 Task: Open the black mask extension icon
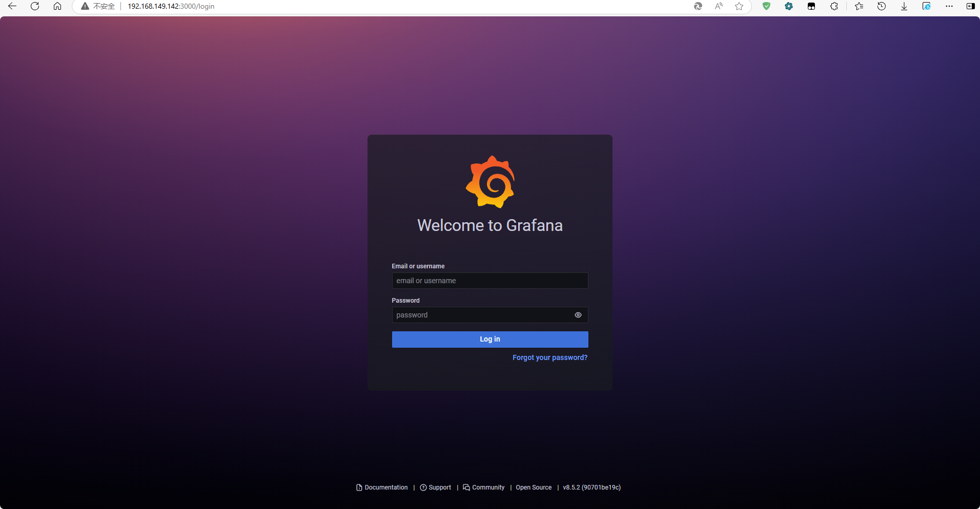(x=811, y=6)
